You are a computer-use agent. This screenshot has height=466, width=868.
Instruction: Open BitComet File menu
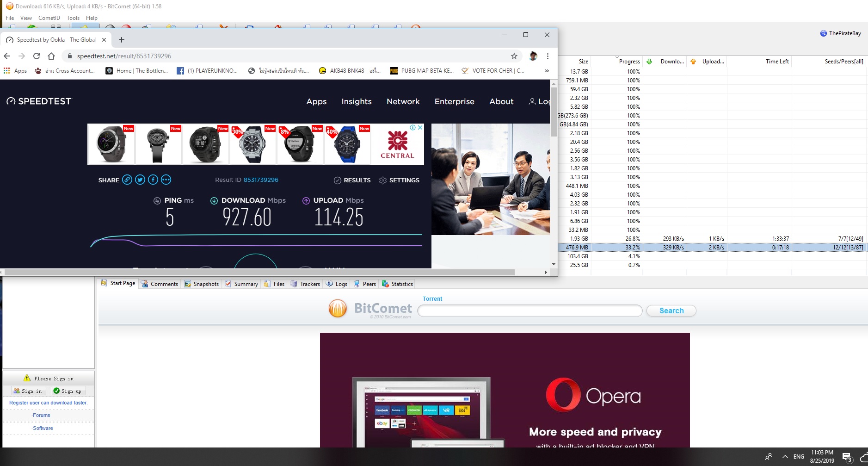click(x=10, y=18)
